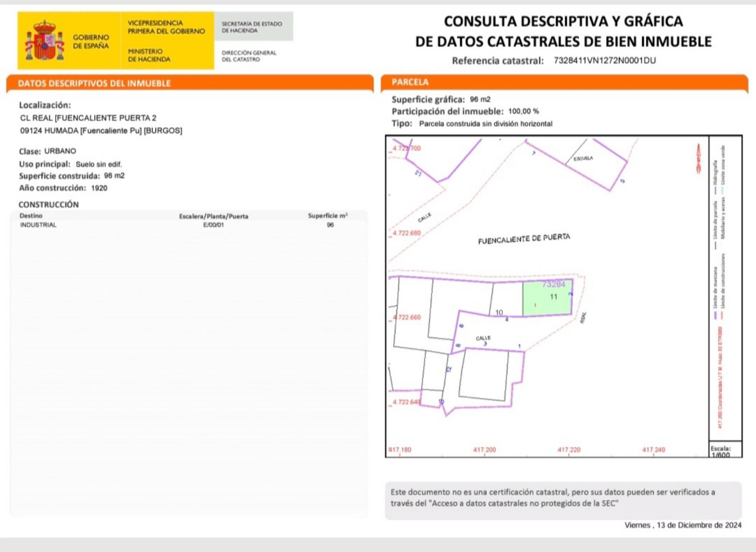Click the 'Localización:' label
The image size is (756, 552).
click(45, 105)
